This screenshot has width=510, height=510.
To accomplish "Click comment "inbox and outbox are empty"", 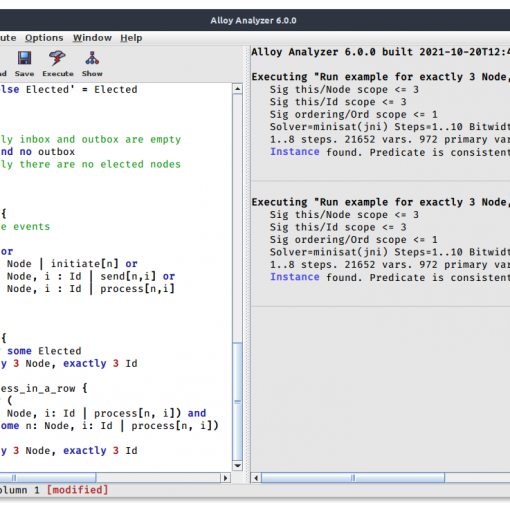I will pyautogui.click(x=100, y=139).
